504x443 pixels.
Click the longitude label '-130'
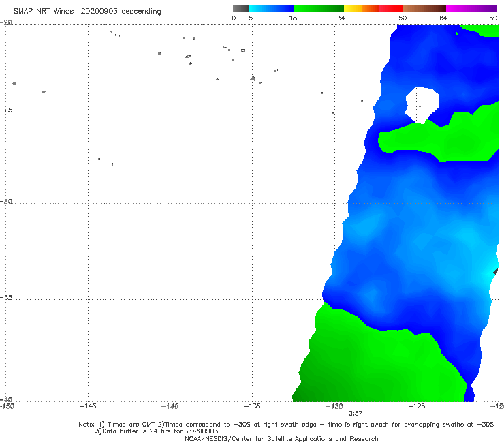click(334, 406)
